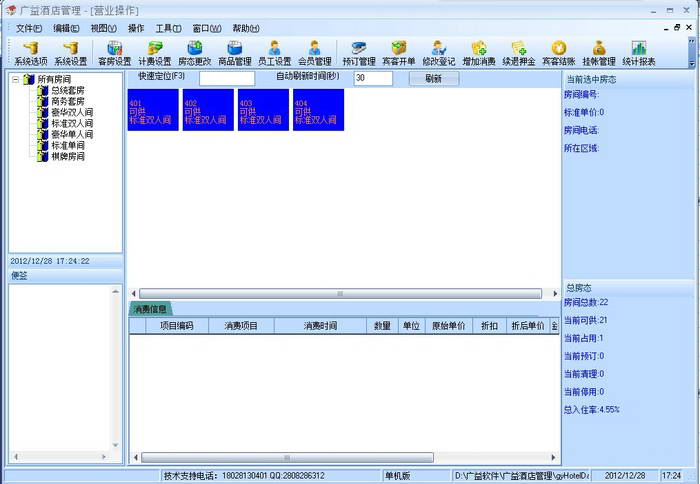Select room 401 tile
The height and width of the screenshot is (484, 700).
coord(153,110)
